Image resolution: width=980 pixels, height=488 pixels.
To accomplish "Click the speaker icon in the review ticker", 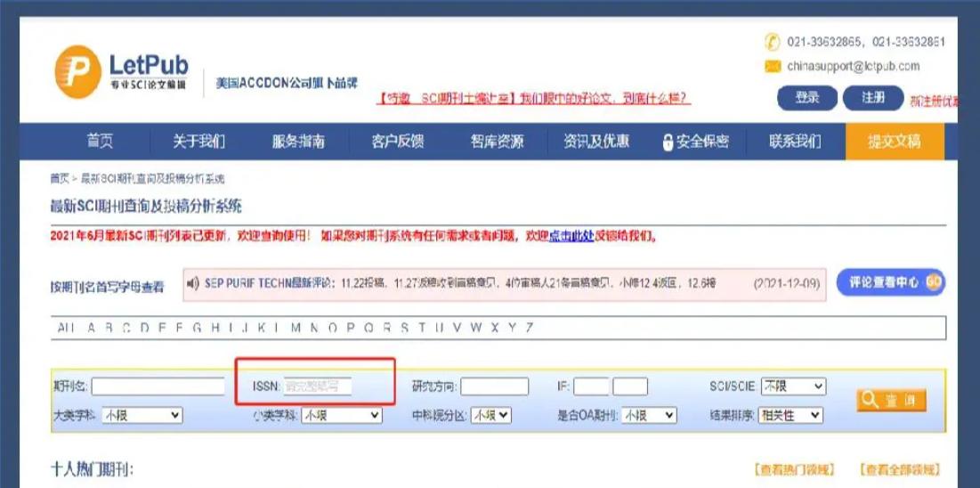I will [x=193, y=283].
